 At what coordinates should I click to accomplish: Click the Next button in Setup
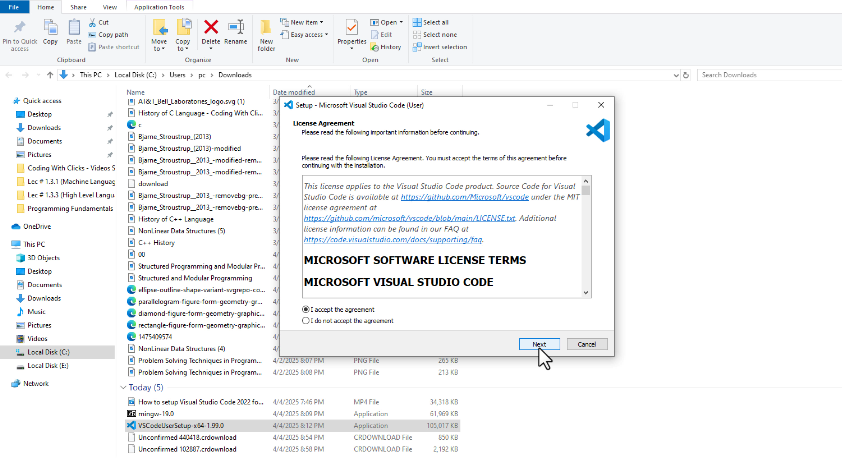point(539,345)
